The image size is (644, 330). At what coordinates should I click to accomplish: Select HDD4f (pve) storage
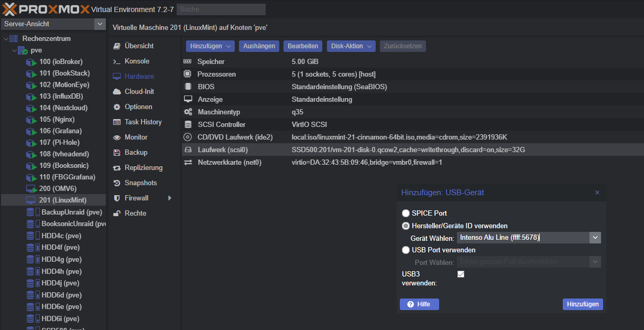pyautogui.click(x=60, y=247)
